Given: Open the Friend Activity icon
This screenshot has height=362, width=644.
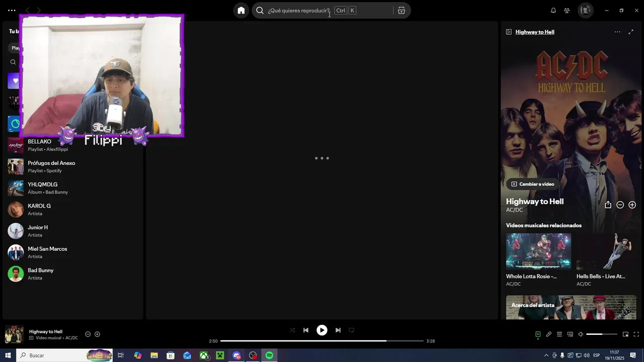Looking at the screenshot, I should coord(567,11).
